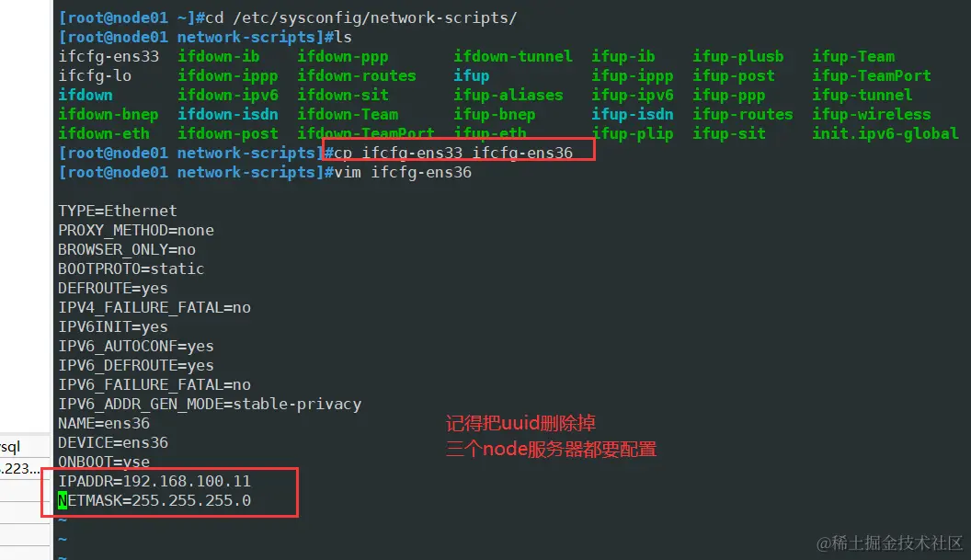Click the red three node servers annotation
Viewport: 971px width, 560px height.
click(x=551, y=449)
